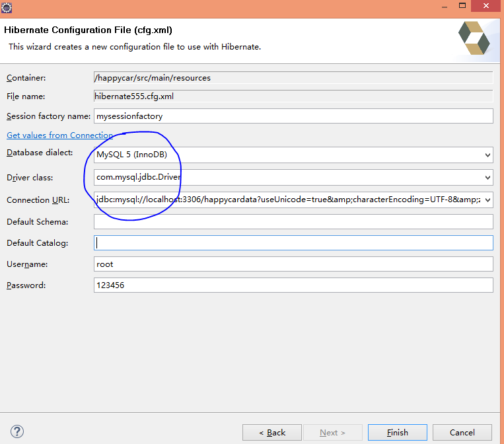
Task: Click the Driver class label
Action: click(30, 178)
